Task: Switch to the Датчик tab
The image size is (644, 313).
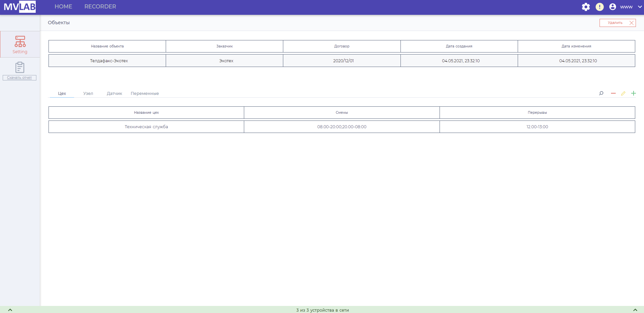Action: coord(114,94)
